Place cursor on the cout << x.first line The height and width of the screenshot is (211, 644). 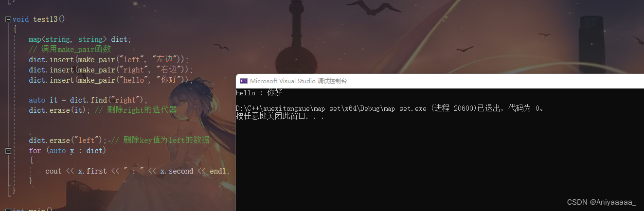(137, 171)
